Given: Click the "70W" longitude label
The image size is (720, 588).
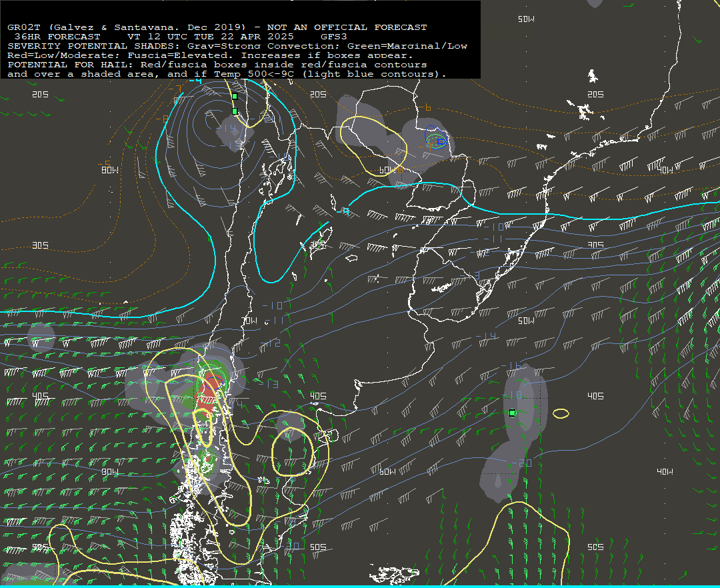Looking at the screenshot, I should pyautogui.click(x=249, y=321).
